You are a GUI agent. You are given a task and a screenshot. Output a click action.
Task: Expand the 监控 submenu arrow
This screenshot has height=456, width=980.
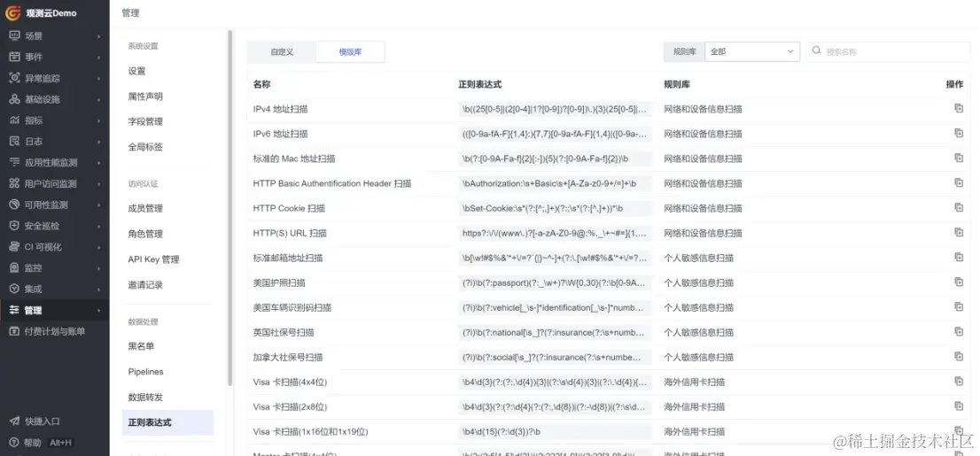click(98, 268)
